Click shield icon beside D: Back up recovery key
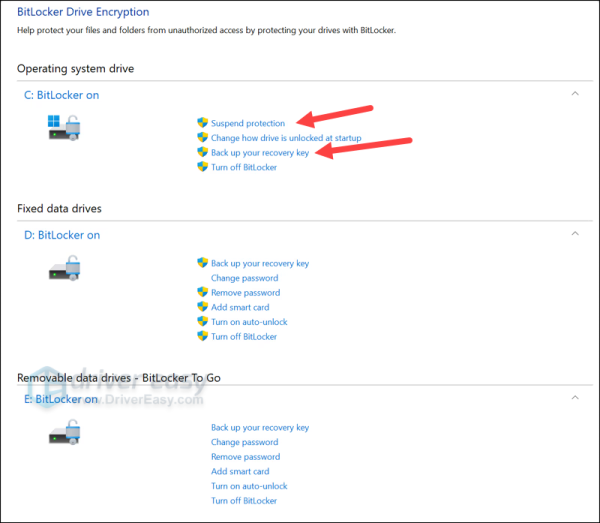 (202, 263)
